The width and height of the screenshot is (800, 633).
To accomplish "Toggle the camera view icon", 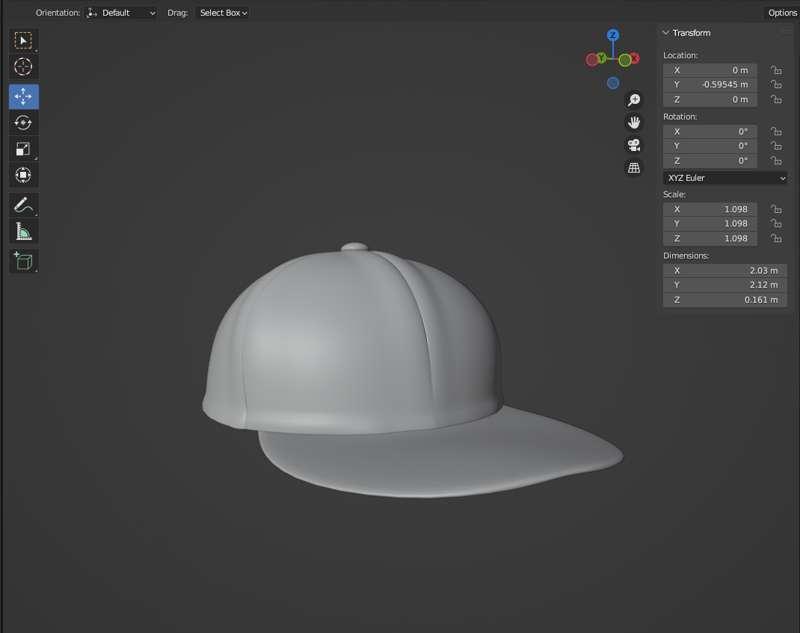I will pyautogui.click(x=634, y=145).
